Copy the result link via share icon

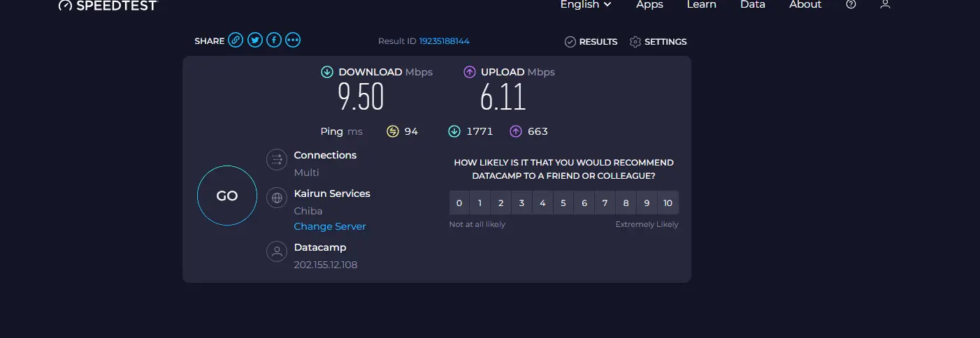tap(236, 41)
